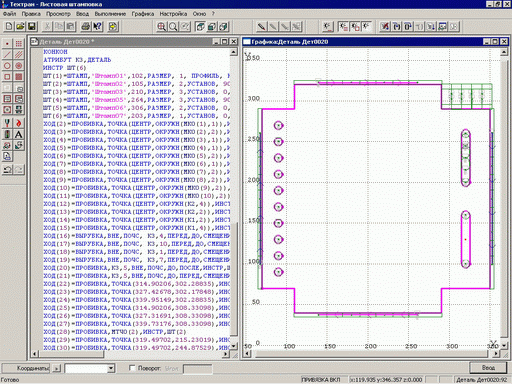Open the Правка menu
Screen dimensions: 512x384
click(x=31, y=14)
